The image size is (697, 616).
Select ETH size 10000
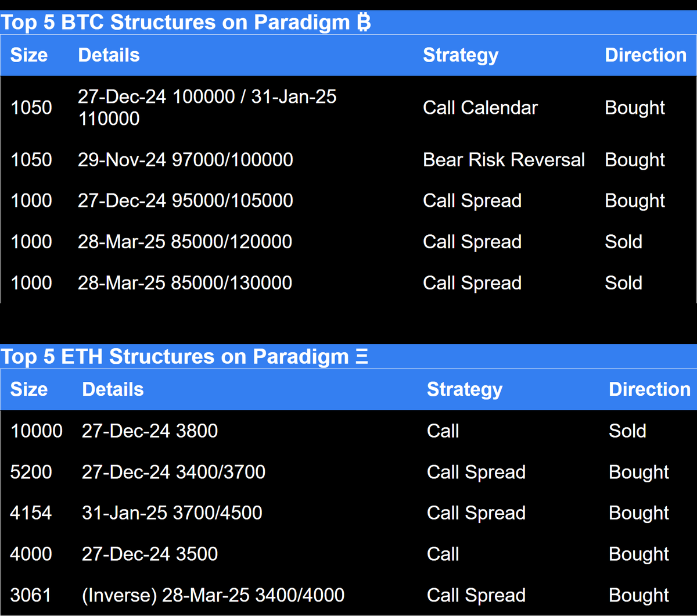(x=37, y=431)
